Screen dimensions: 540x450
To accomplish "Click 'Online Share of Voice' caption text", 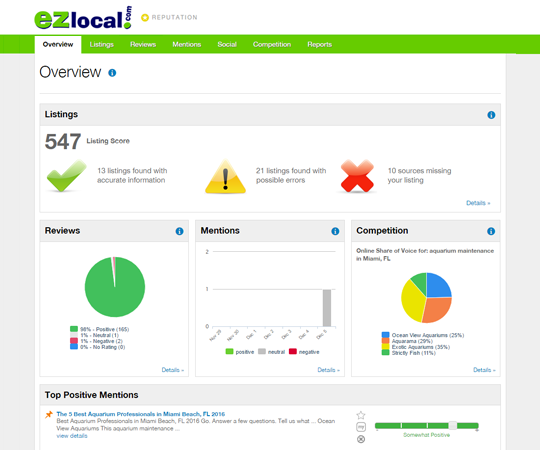I will pyautogui.click(x=425, y=254).
